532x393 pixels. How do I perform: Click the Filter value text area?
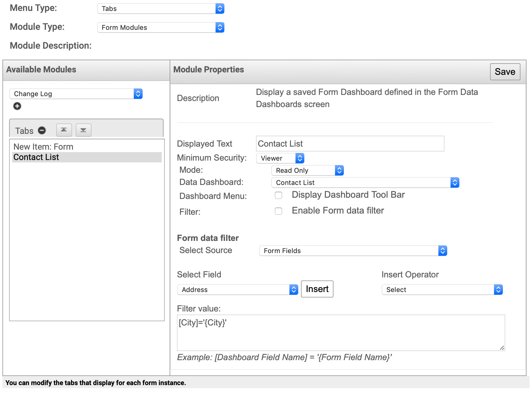click(341, 333)
